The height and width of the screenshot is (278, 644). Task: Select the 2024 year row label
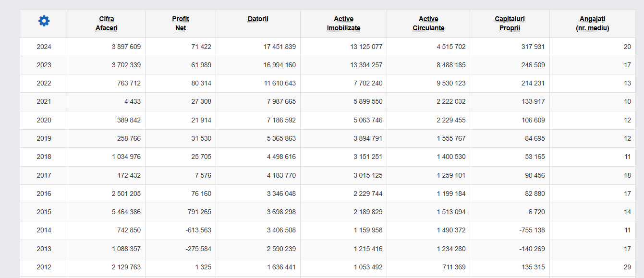tap(44, 47)
